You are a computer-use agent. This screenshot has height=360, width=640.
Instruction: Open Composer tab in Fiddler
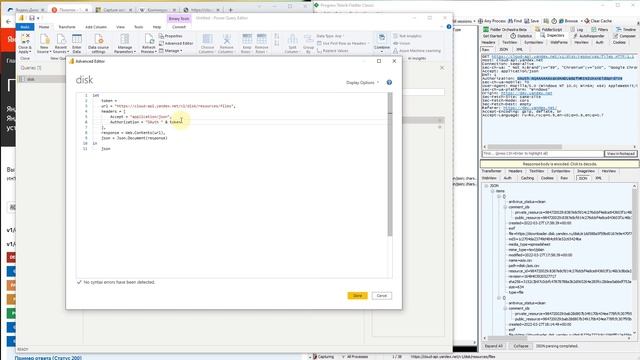624,36
